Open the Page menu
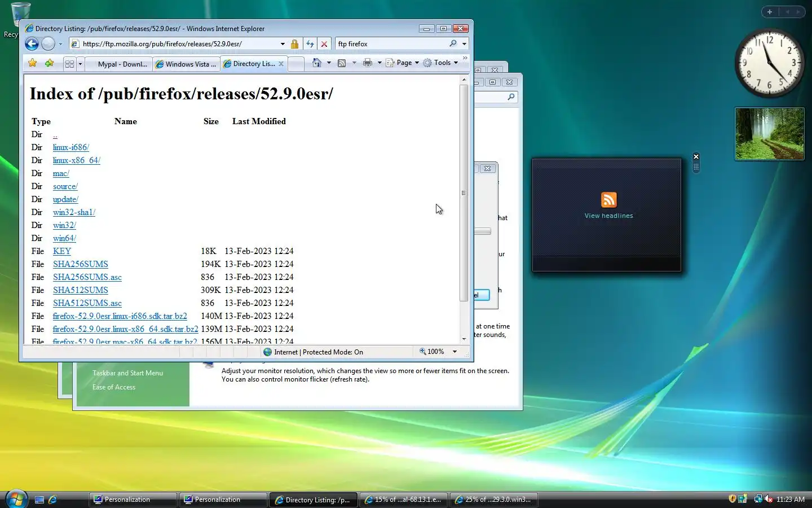Viewport: 812px width, 508px height. pyautogui.click(x=403, y=63)
